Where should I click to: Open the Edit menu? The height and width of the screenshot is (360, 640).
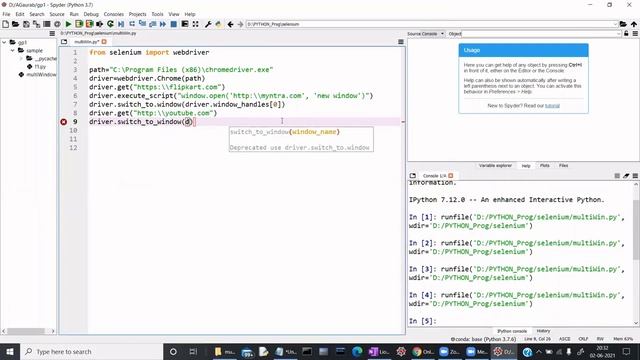20,14
